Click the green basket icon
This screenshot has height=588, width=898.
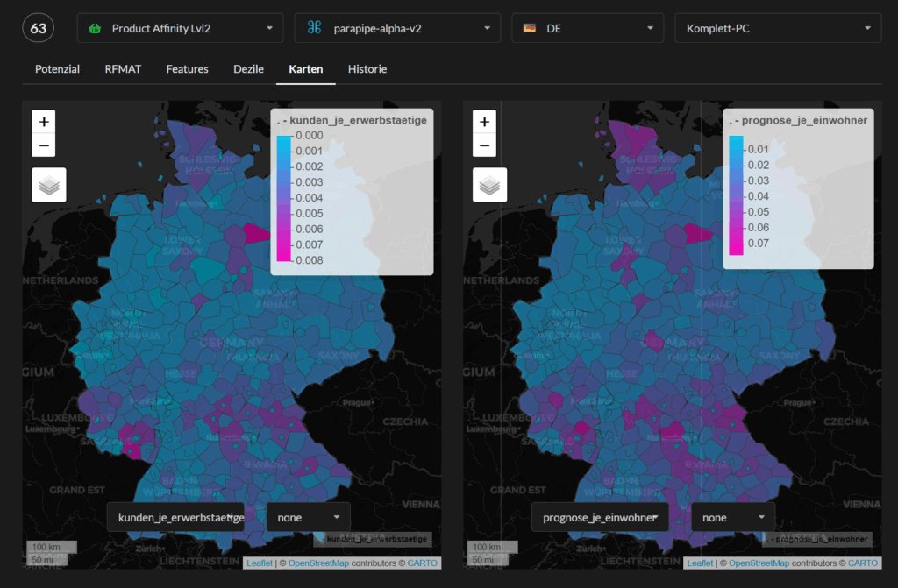(x=95, y=28)
